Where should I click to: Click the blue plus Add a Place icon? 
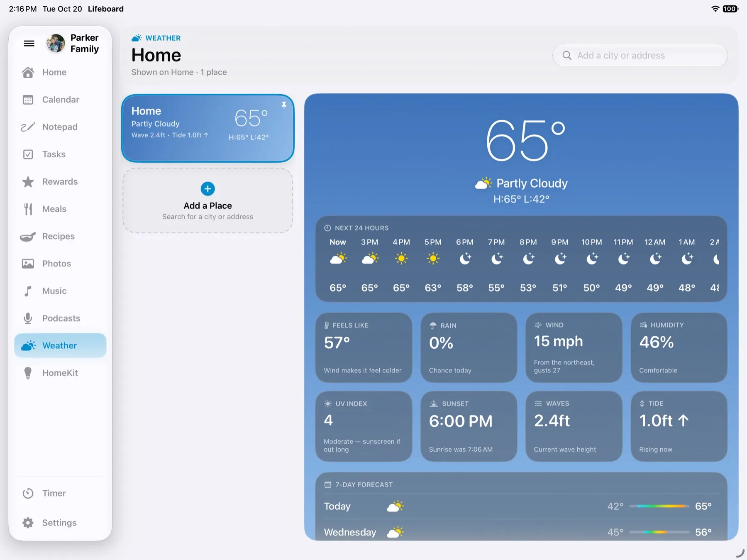pos(207,189)
